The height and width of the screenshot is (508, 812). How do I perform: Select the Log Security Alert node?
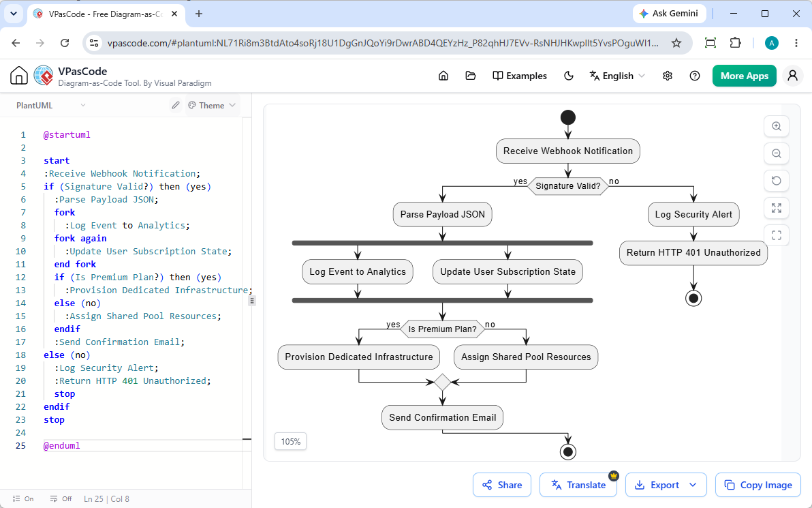[x=693, y=215]
